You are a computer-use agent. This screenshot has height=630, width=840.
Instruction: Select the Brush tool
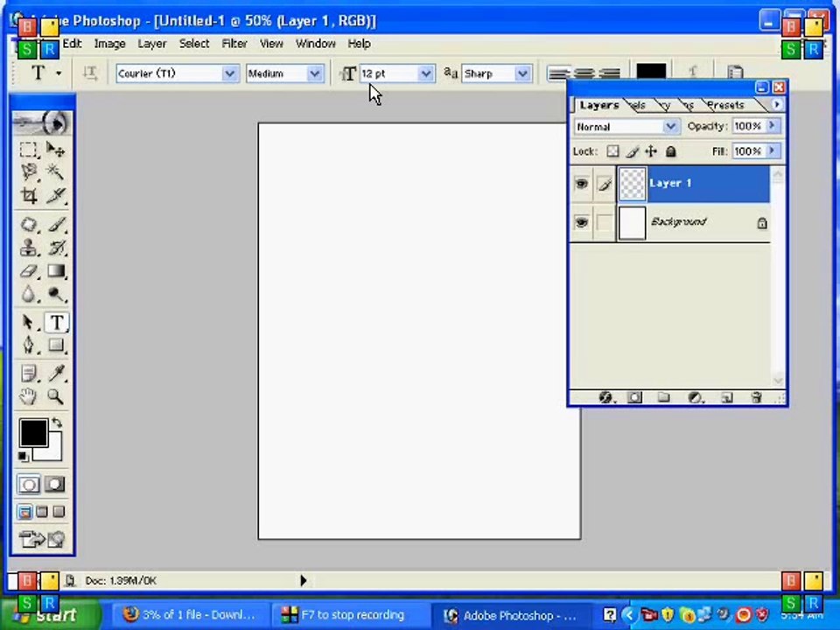click(x=56, y=224)
